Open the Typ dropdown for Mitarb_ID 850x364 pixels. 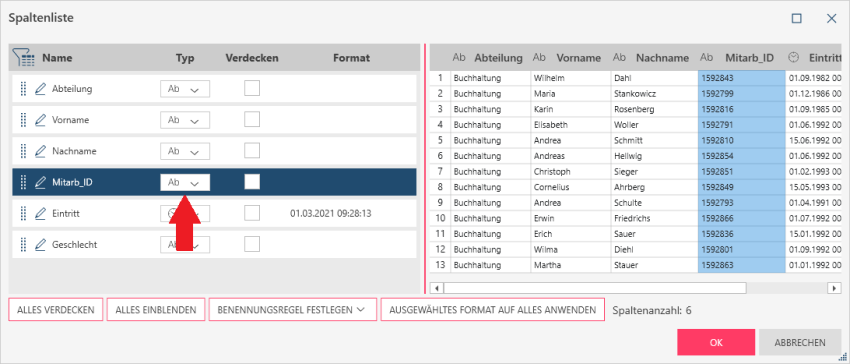click(x=185, y=183)
